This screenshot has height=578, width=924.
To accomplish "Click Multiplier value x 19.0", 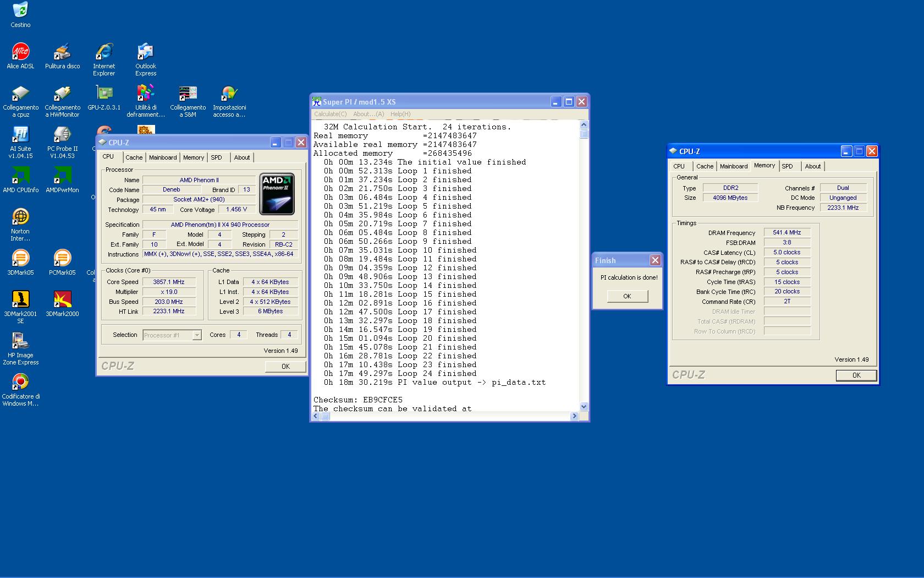I will coord(169,292).
